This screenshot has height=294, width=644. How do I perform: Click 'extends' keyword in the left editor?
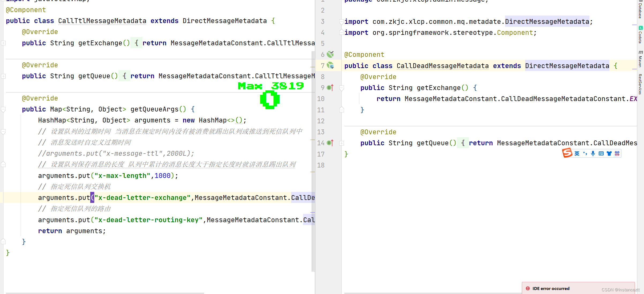164,21
